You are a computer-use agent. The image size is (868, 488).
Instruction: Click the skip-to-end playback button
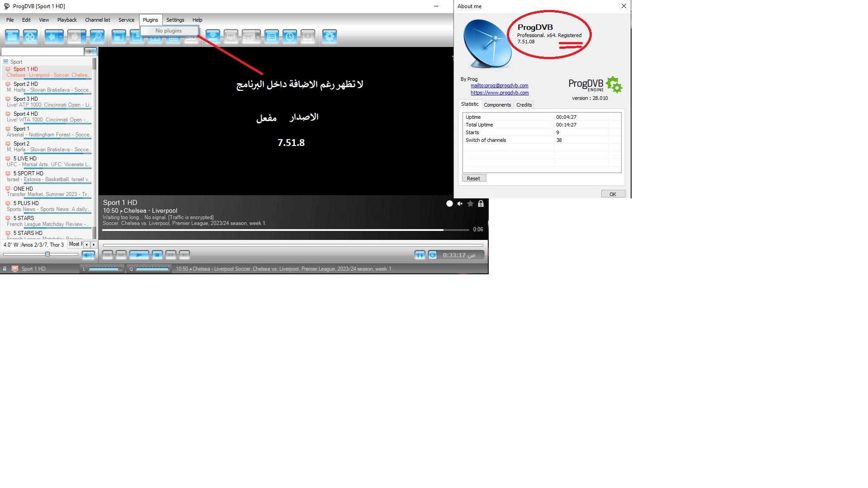[x=184, y=255]
